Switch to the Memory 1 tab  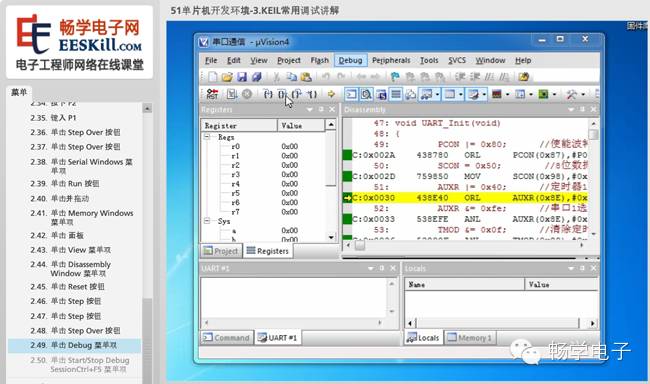[470, 338]
